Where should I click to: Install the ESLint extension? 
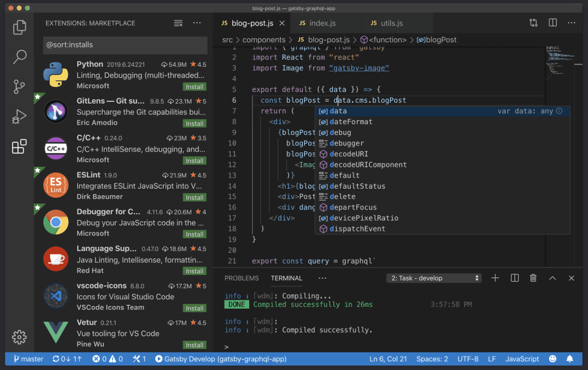[195, 197]
